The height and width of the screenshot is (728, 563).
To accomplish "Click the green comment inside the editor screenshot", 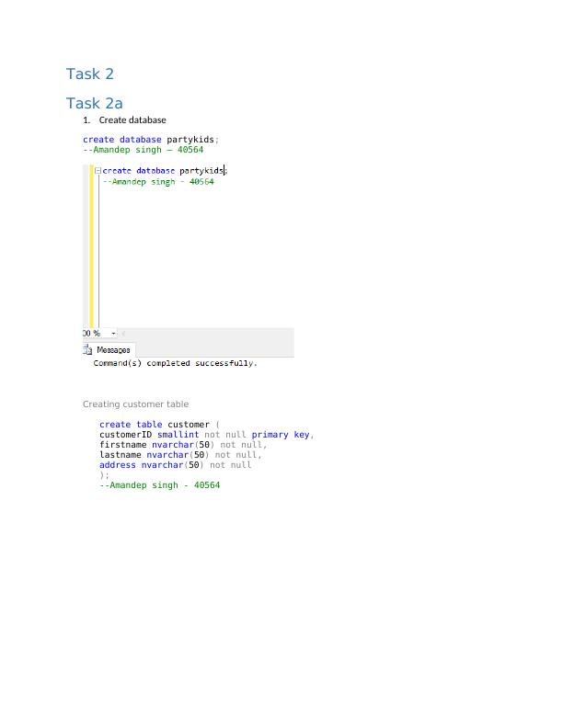I will pos(158,182).
